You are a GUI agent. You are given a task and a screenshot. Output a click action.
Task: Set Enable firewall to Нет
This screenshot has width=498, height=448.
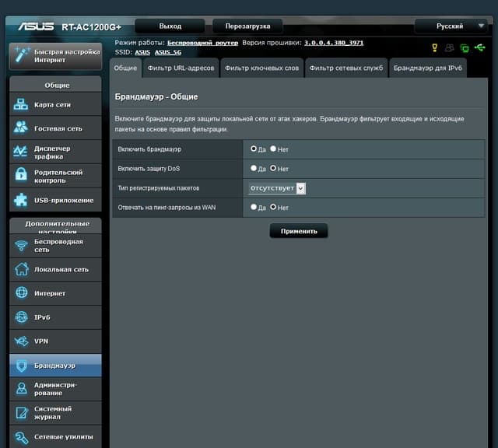point(273,149)
